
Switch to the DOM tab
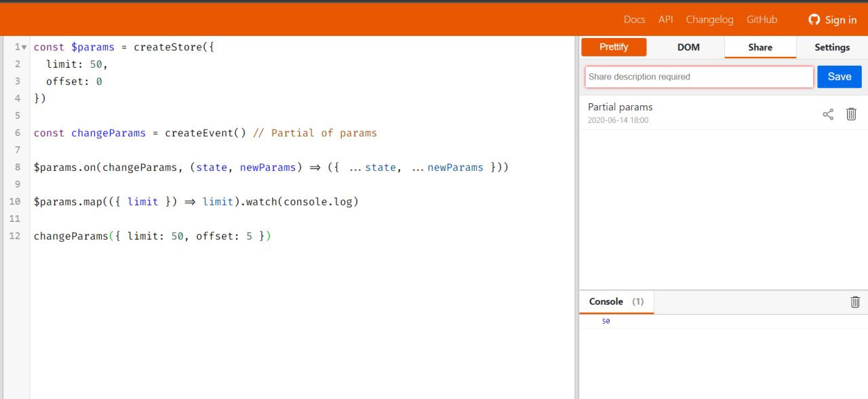pyautogui.click(x=688, y=47)
